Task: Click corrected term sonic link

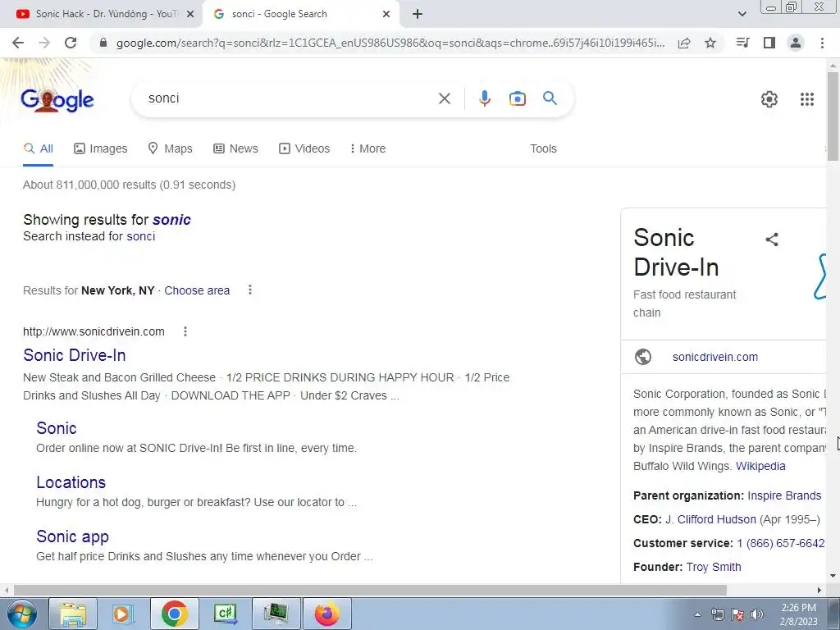Action: pos(171,220)
